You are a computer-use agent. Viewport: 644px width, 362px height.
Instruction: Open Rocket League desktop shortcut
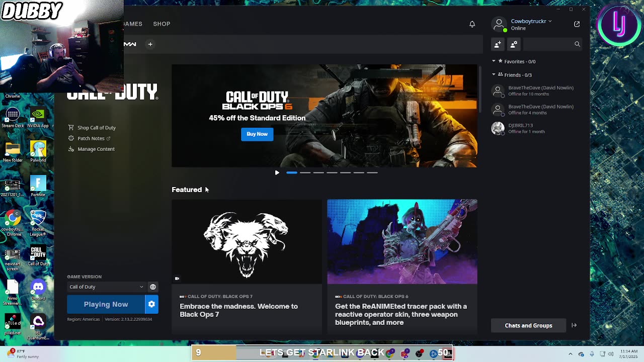coord(38,223)
